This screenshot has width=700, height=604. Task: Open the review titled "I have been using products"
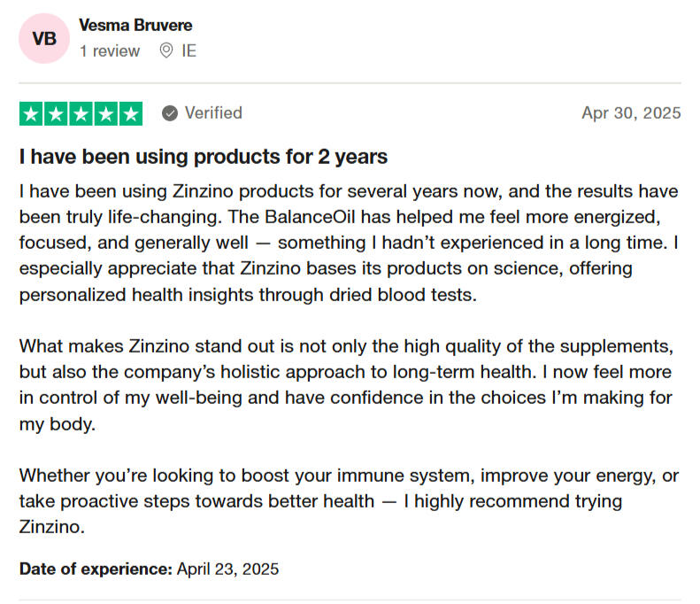[204, 158]
